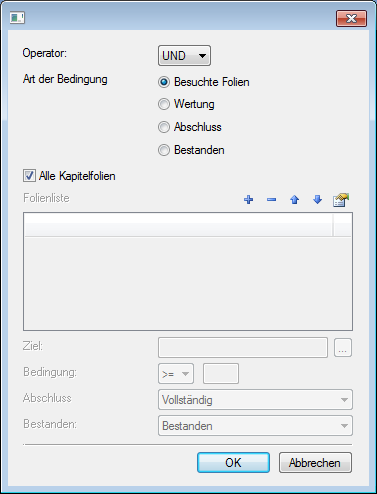The height and width of the screenshot is (494, 377).
Task: Choose the Abschluss radio option
Action: coord(164,127)
